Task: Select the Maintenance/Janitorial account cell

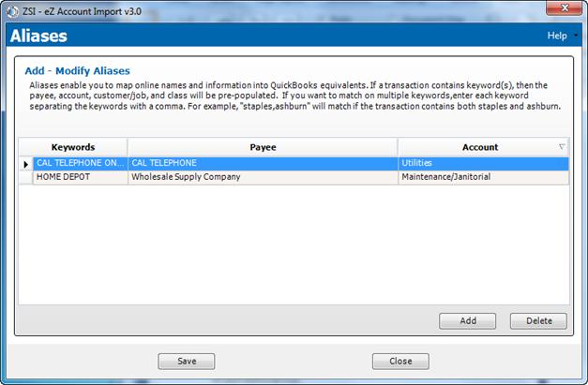Action: tap(483, 177)
